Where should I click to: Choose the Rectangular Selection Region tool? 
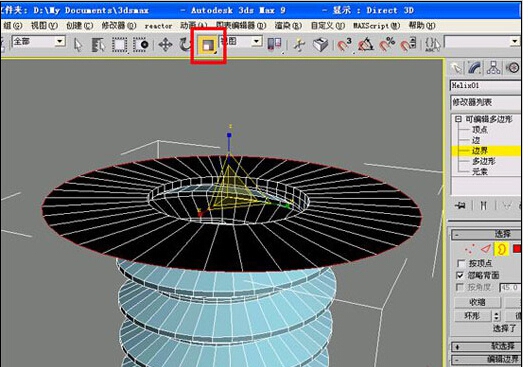point(120,45)
